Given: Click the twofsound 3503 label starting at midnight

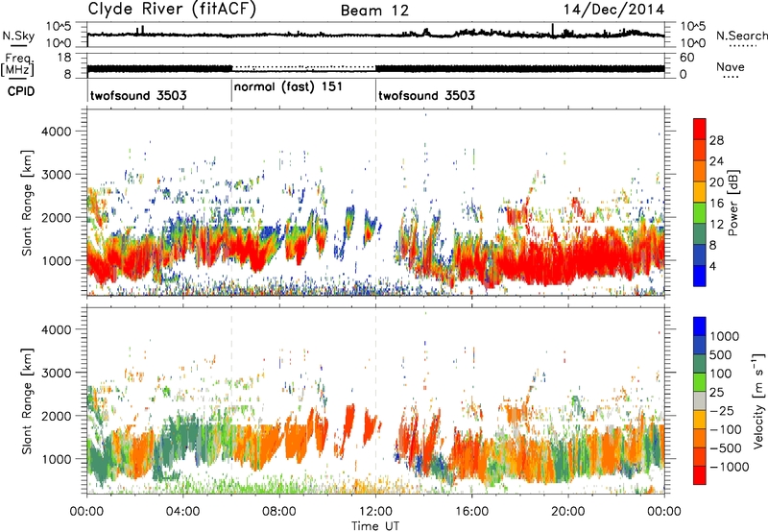Looking at the screenshot, I should click(138, 95).
